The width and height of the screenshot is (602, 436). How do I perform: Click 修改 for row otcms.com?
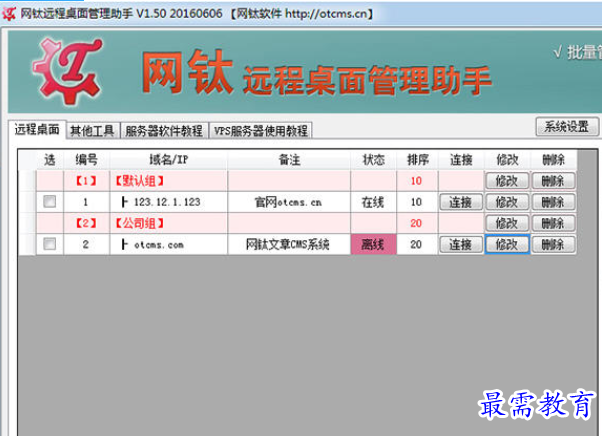(507, 244)
